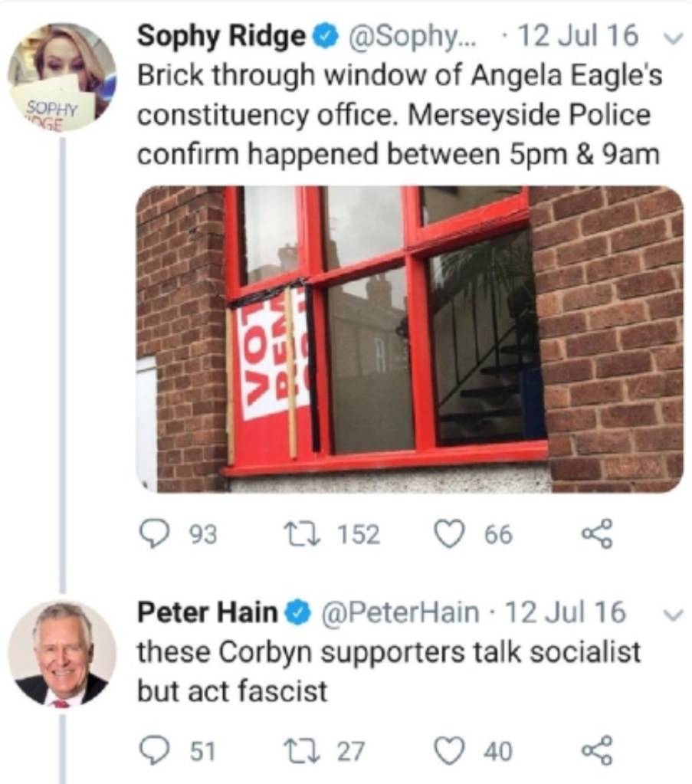Image resolution: width=692 pixels, height=784 pixels.
Task: Share Sophy Ridge's tweet
Action: coord(597,534)
